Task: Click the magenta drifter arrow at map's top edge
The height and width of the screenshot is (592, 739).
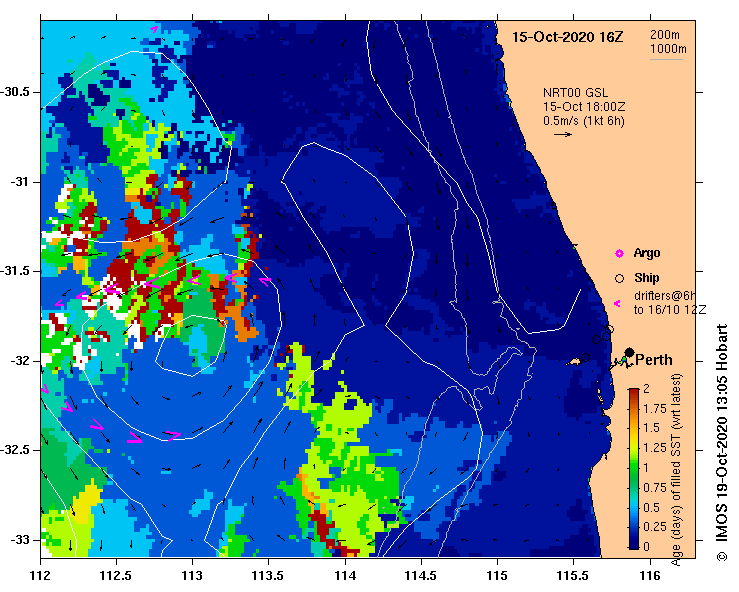Action: coord(154,29)
